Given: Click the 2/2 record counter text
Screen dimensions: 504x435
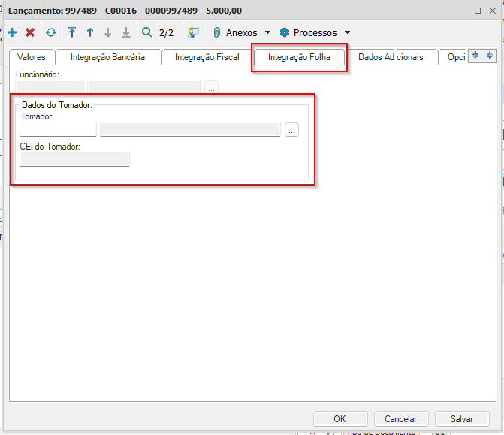Looking at the screenshot, I should coord(166,33).
